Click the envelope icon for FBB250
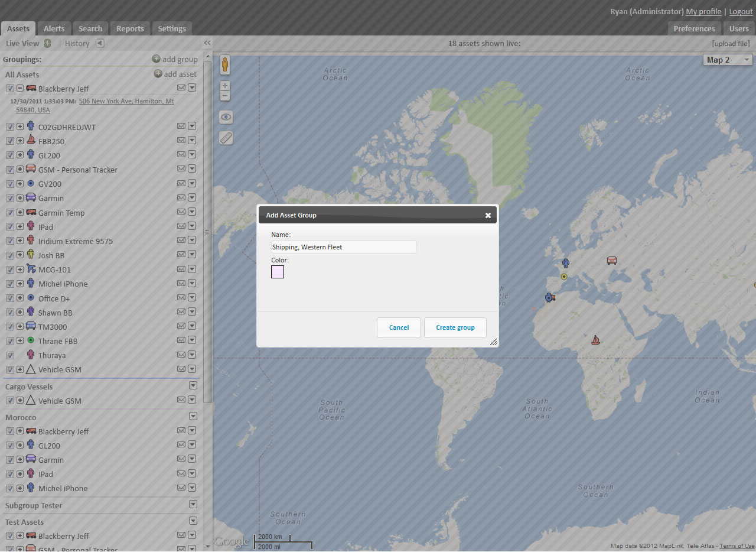The width and height of the screenshot is (756, 552). click(181, 141)
